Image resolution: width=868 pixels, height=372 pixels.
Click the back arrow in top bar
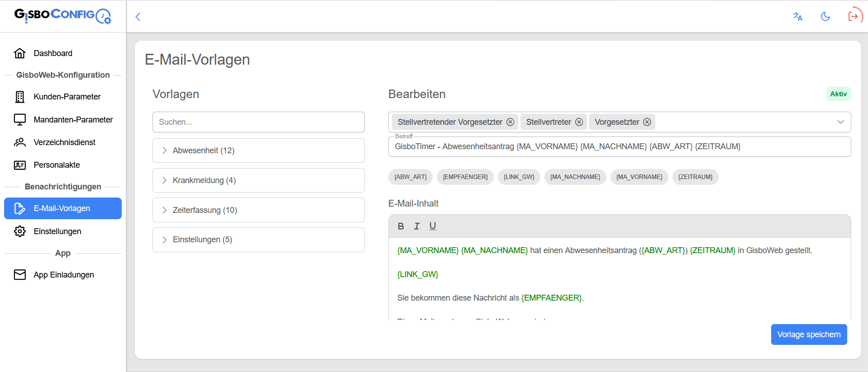tap(138, 17)
